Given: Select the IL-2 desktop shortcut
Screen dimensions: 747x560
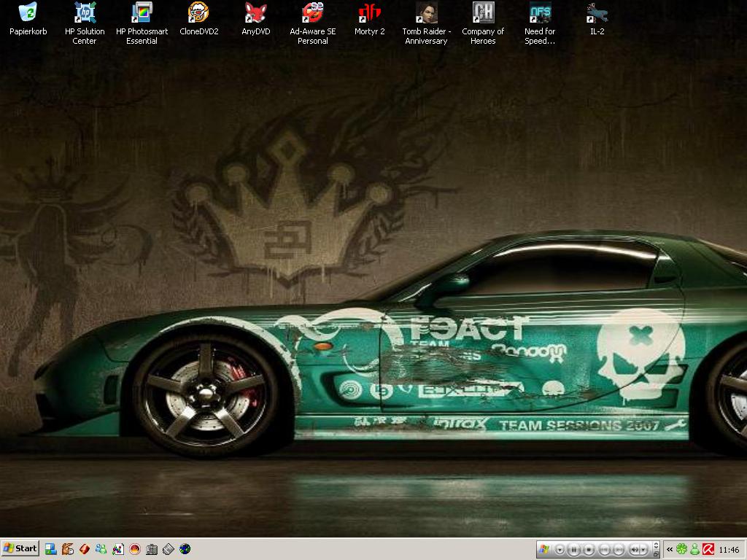Looking at the screenshot, I should [x=597, y=20].
